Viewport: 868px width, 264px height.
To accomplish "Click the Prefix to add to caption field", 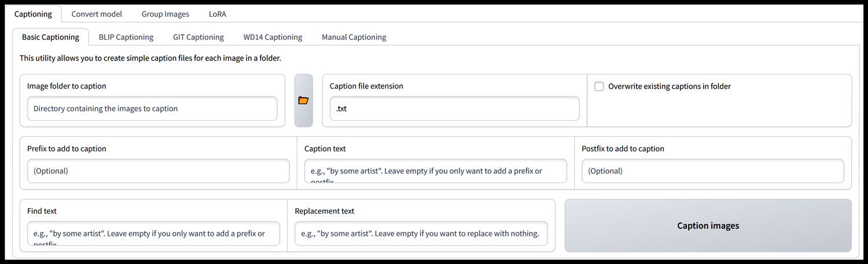I will pyautogui.click(x=158, y=171).
